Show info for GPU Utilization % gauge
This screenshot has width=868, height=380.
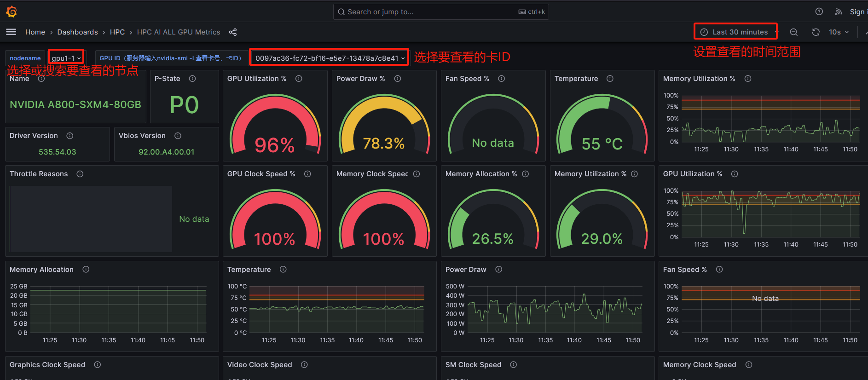[x=299, y=79]
